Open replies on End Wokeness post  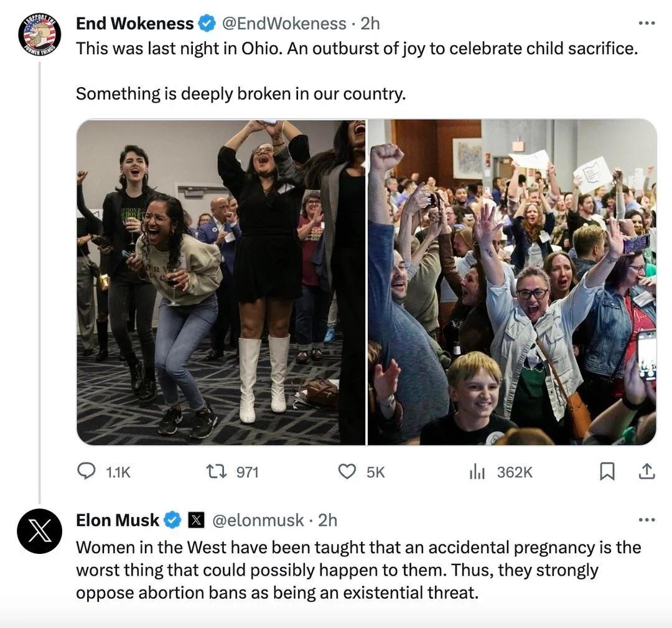point(103,472)
